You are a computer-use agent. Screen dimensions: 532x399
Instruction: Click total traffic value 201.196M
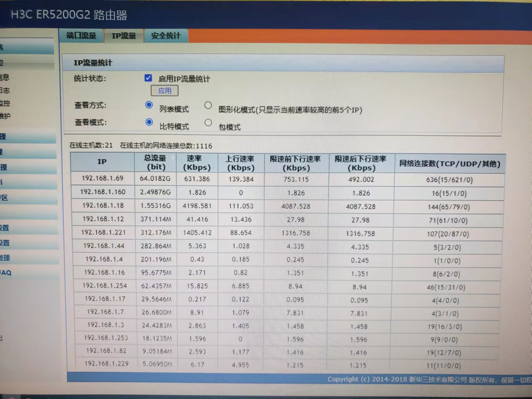pos(156,260)
